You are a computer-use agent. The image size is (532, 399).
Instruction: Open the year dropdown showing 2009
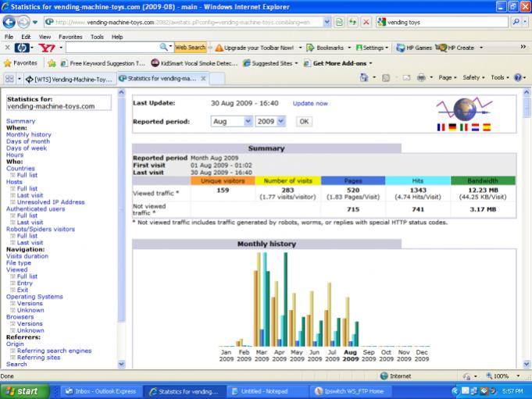click(x=270, y=121)
